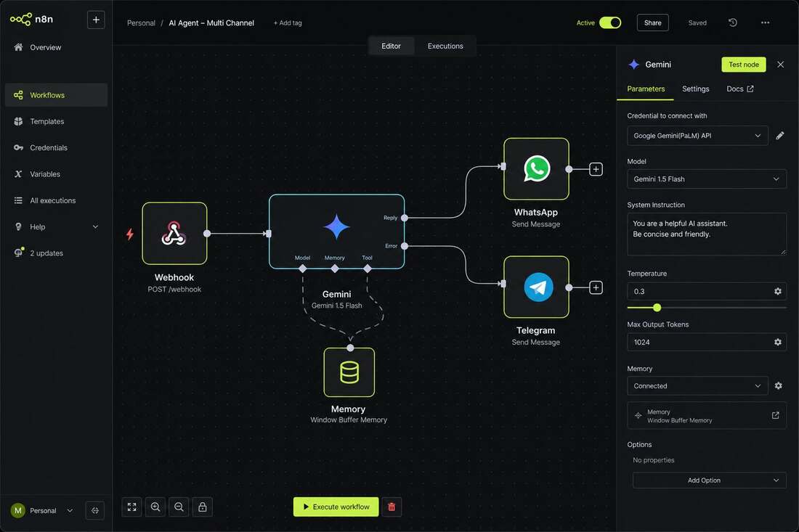Click the Temperature slider handle
The height and width of the screenshot is (532, 799).
pyautogui.click(x=657, y=308)
